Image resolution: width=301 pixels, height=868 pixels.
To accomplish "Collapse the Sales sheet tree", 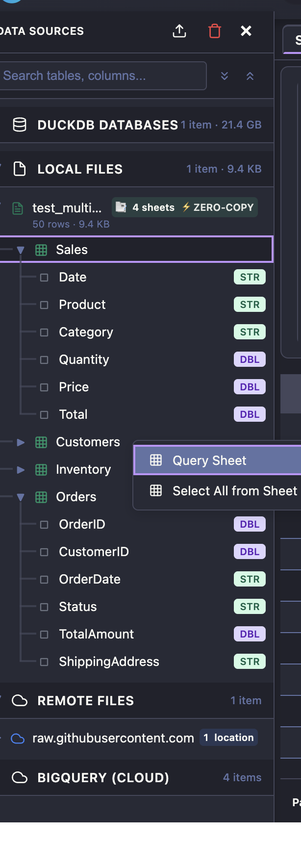I will tap(20, 249).
